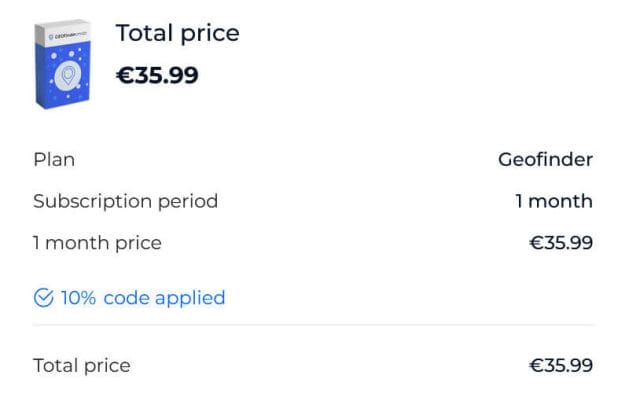This screenshot has width=640, height=419.
Task: Click the Geofinder plan value
Action: click(x=545, y=159)
